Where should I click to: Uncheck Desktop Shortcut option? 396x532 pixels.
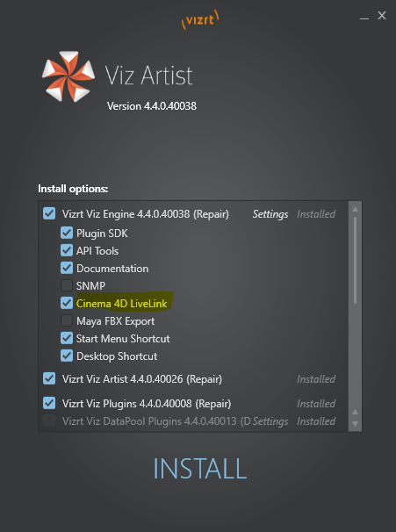coord(67,356)
